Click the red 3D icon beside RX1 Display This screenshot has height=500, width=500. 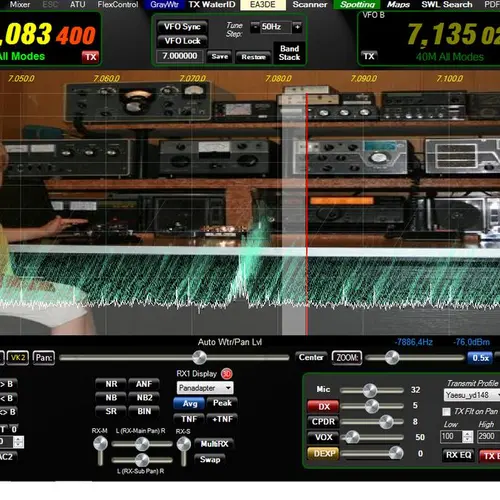click(227, 374)
